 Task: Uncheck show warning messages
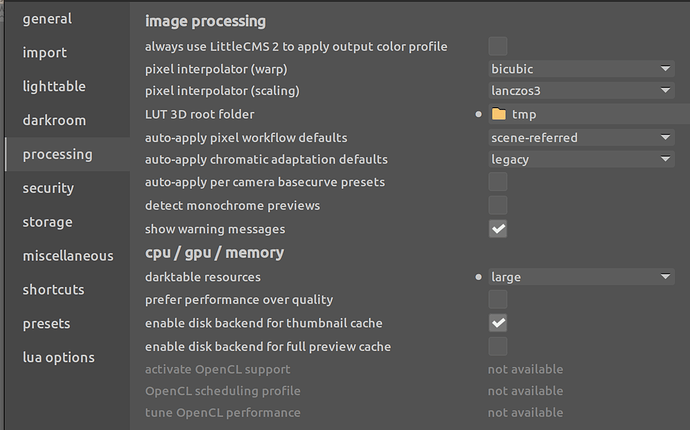coord(497,228)
